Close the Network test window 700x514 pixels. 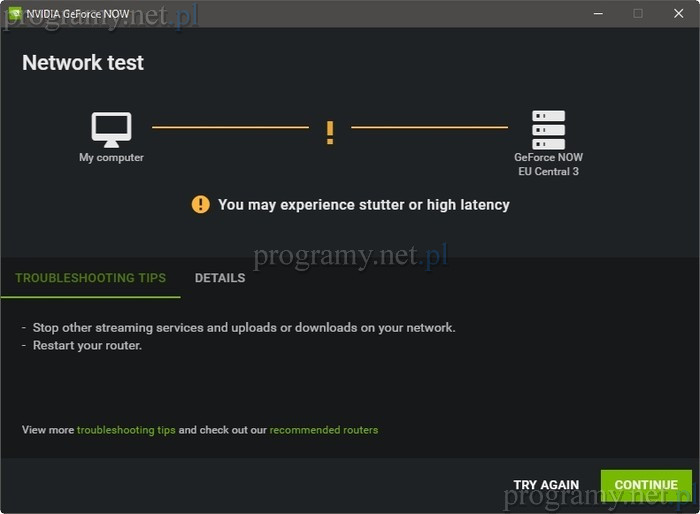tap(678, 13)
